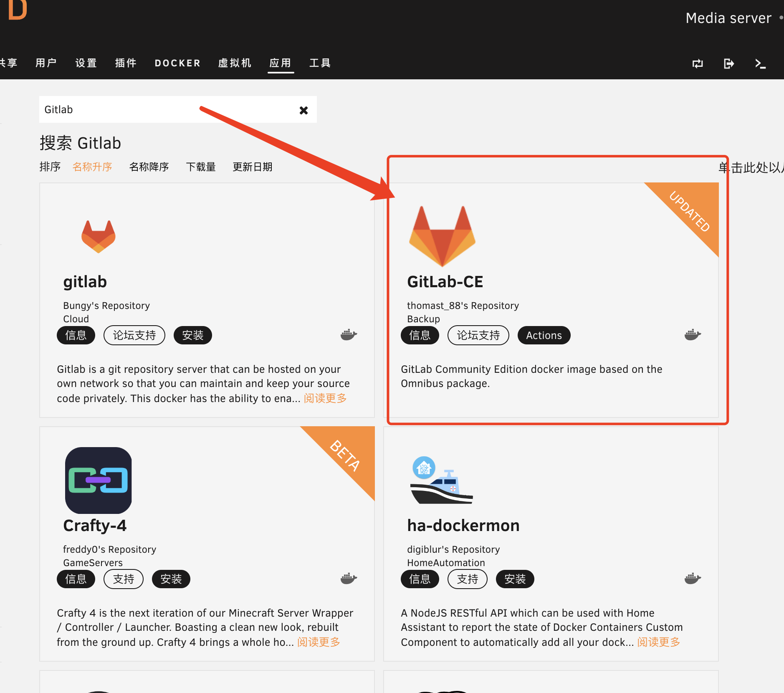Click 支持 on ha-dockermon card

click(x=468, y=579)
